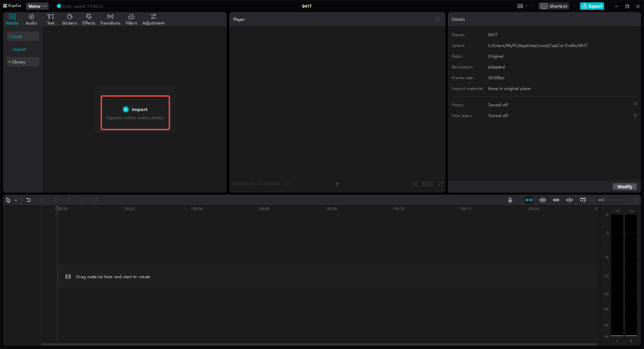Open the Text tab
Image resolution: width=644 pixels, height=349 pixels.
(x=51, y=19)
